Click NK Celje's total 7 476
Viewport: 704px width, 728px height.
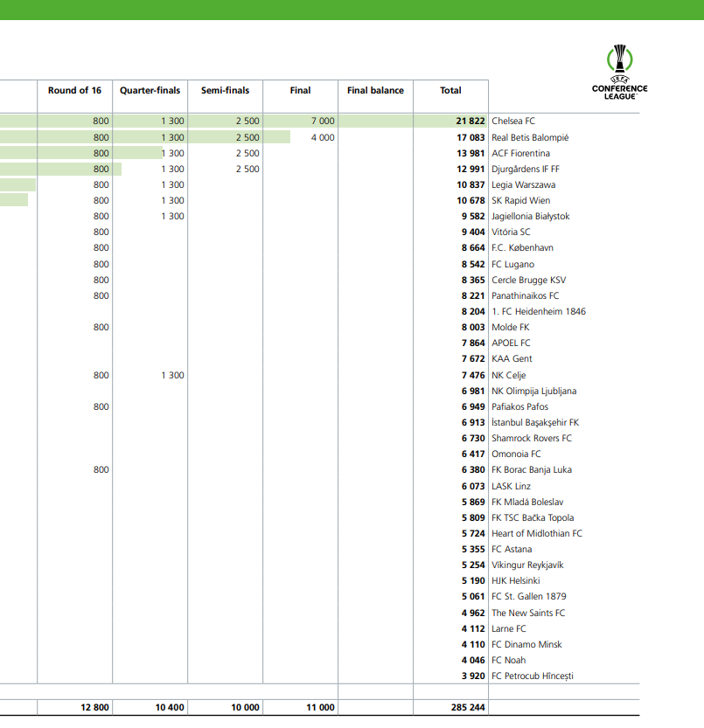(473, 375)
